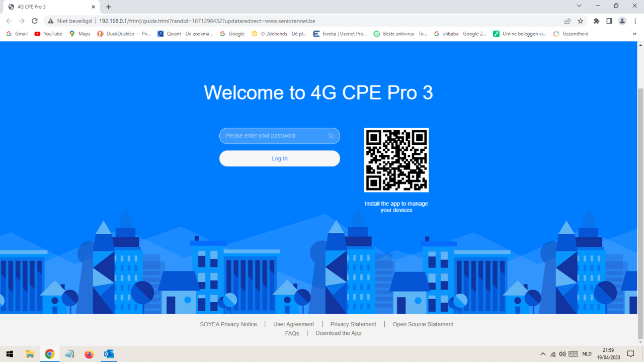Image resolution: width=644 pixels, height=362 pixels.
Task: Open the Chrome three-dot menu
Action: click(636, 21)
